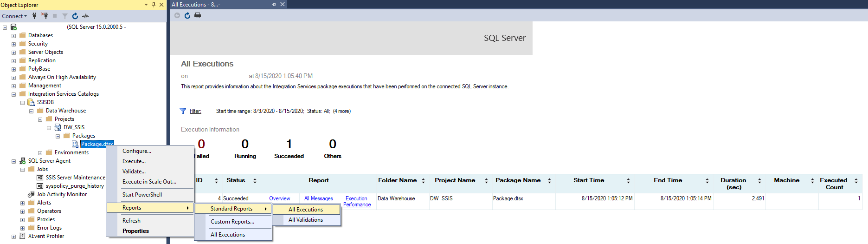
Task: Expand the Server Objects node
Action: pos(13,53)
